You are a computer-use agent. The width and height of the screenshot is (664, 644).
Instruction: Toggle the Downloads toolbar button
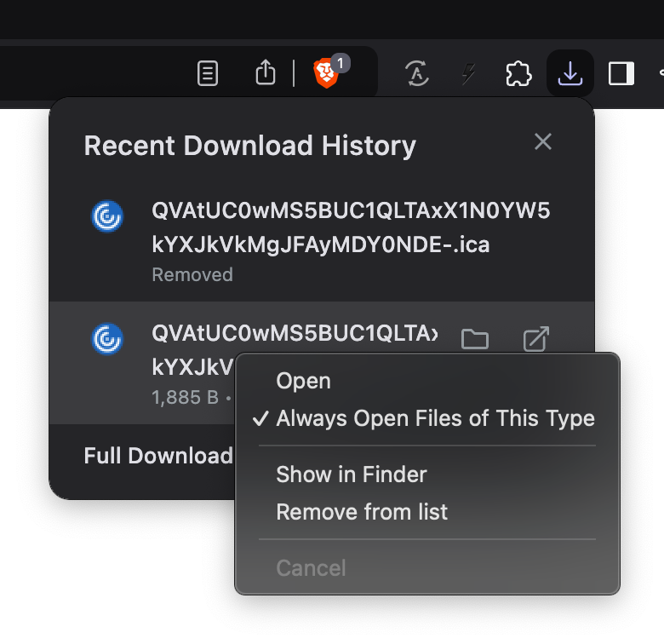[570, 74]
